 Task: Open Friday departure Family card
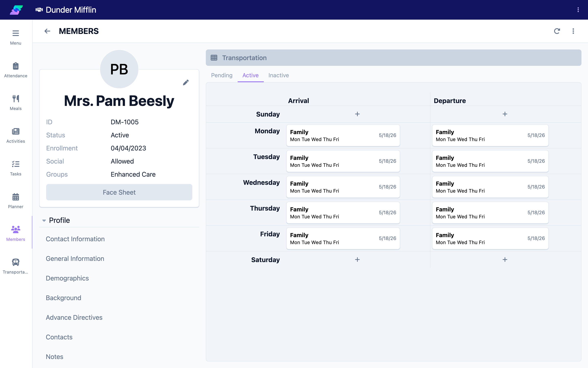pos(490,239)
